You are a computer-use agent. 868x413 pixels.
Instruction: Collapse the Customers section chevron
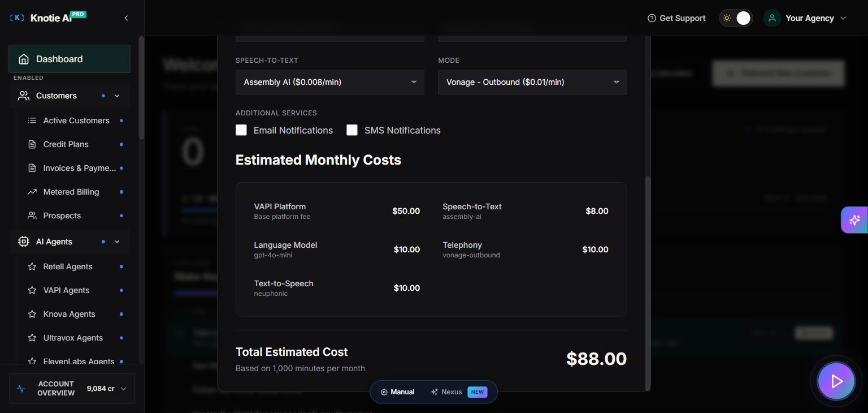coord(117,96)
